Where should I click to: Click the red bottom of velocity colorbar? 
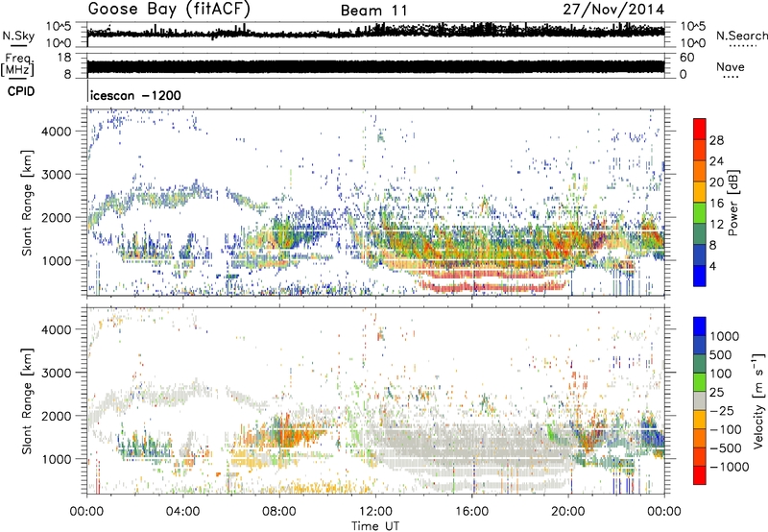click(x=700, y=475)
